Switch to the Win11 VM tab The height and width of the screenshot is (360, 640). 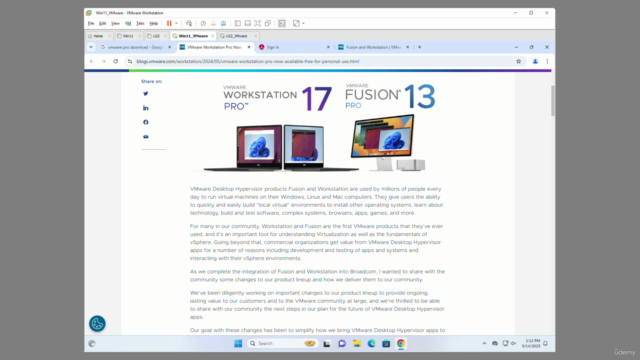[128, 36]
